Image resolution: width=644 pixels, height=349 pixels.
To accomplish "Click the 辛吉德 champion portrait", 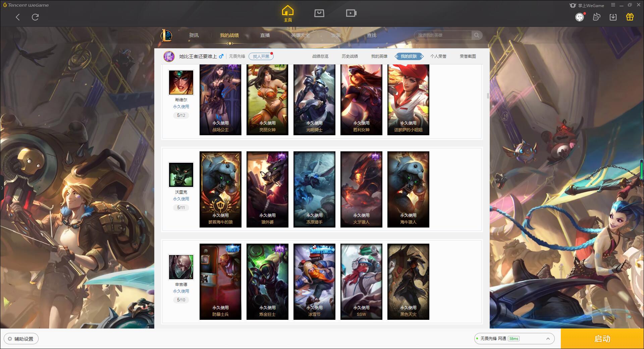I will pyautogui.click(x=181, y=267).
